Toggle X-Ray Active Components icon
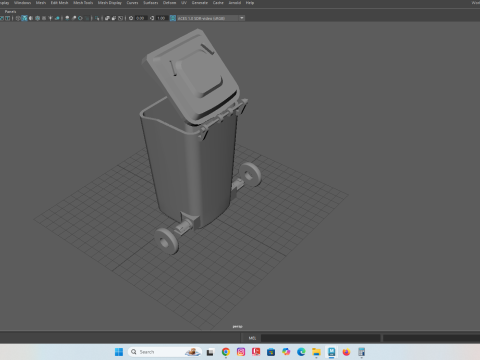Screen dimensions: 480x360 pyautogui.click(x=114, y=18)
